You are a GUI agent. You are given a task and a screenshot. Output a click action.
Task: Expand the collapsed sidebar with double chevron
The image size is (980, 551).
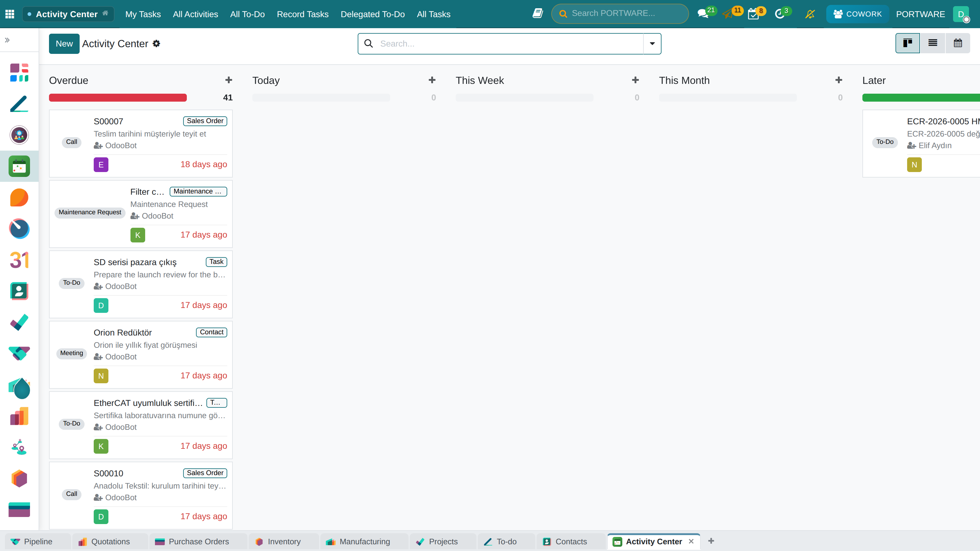[x=7, y=40]
